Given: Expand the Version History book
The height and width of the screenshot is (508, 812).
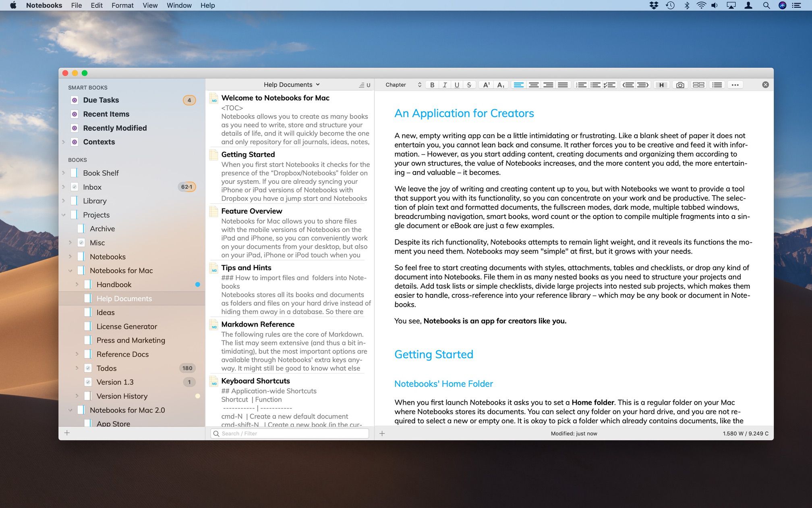Looking at the screenshot, I should tap(77, 396).
